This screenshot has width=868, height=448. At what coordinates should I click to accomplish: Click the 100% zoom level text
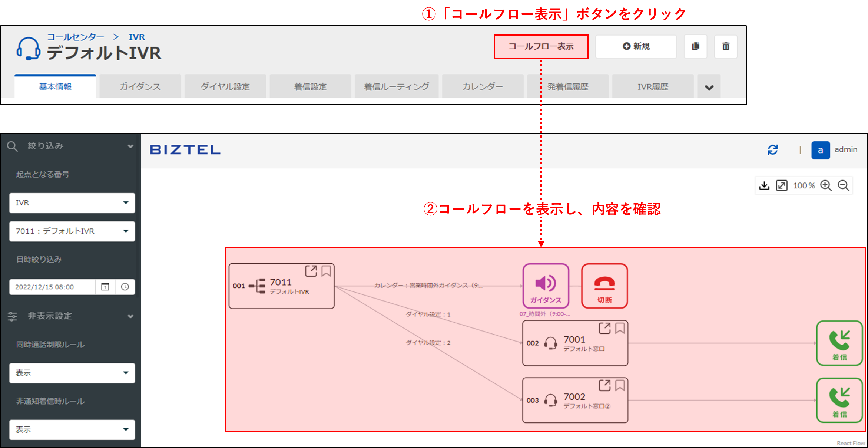804,185
